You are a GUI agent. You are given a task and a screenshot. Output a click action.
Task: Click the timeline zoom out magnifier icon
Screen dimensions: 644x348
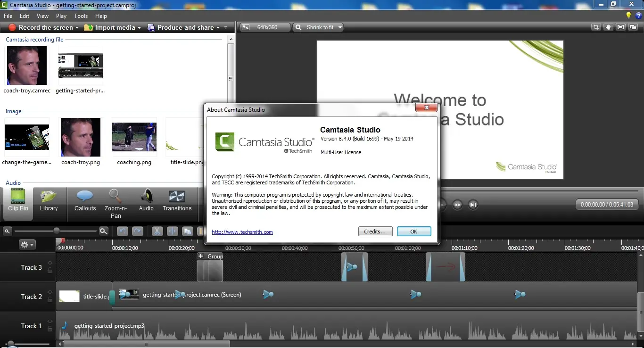7,231
